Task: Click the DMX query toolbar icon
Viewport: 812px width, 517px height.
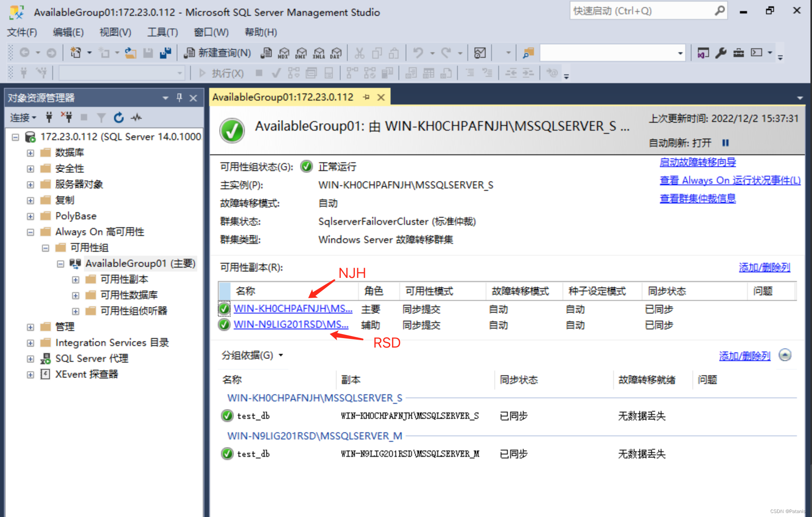Action: click(x=301, y=53)
